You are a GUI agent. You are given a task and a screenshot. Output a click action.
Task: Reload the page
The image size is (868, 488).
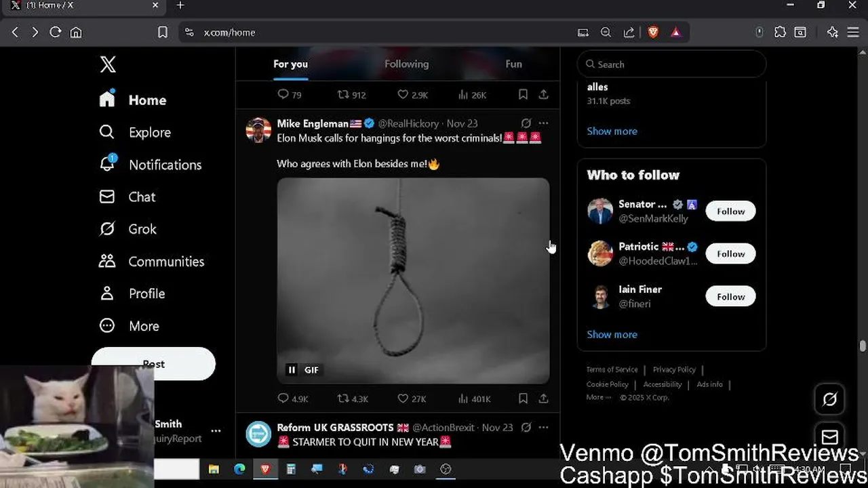[56, 32]
